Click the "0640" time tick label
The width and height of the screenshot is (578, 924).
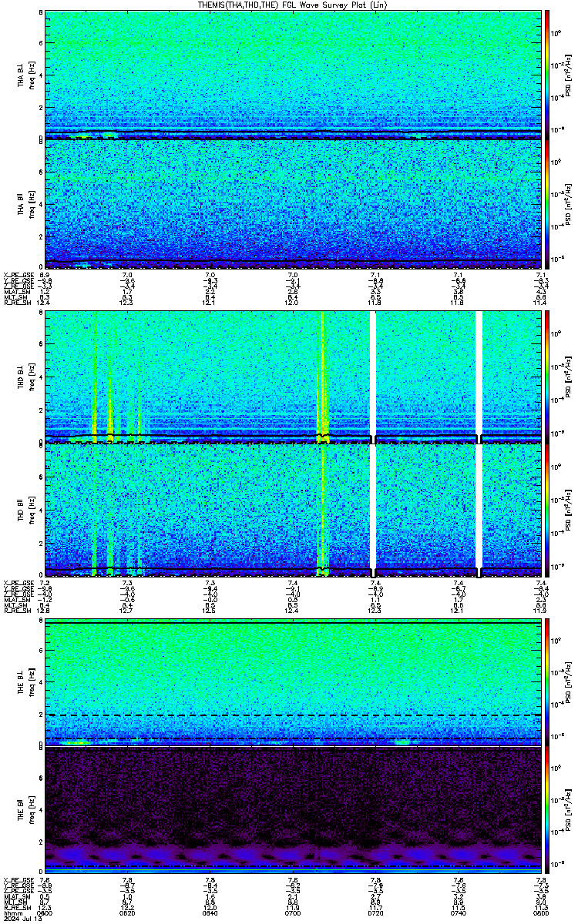point(210,913)
